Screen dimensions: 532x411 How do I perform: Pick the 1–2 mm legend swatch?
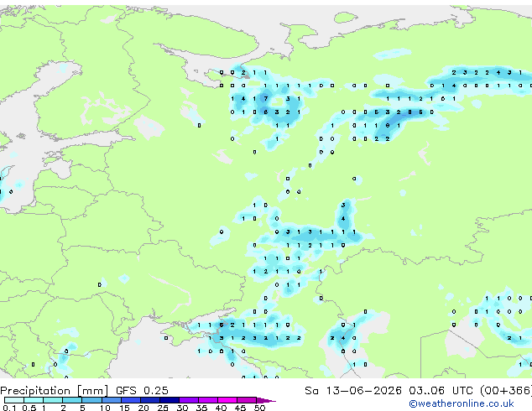[53, 400]
